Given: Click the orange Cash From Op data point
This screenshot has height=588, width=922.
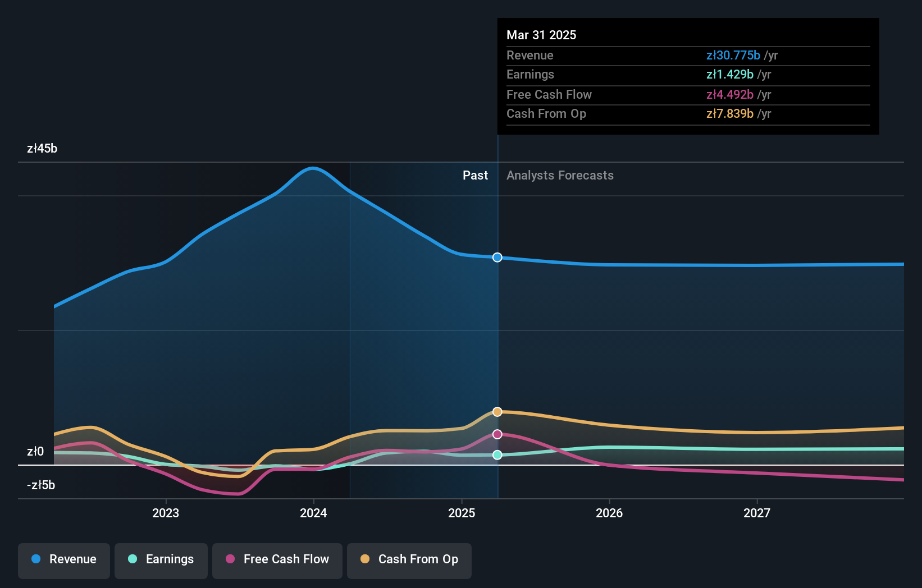Looking at the screenshot, I should (497, 412).
